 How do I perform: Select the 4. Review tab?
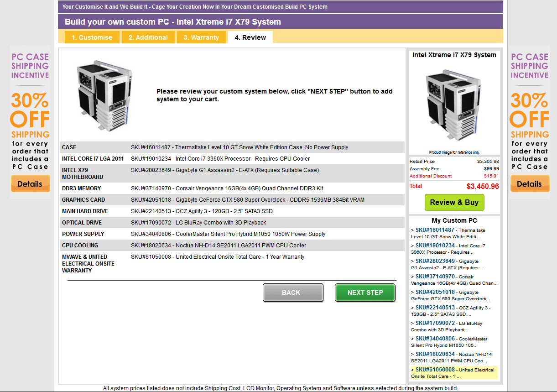point(250,37)
